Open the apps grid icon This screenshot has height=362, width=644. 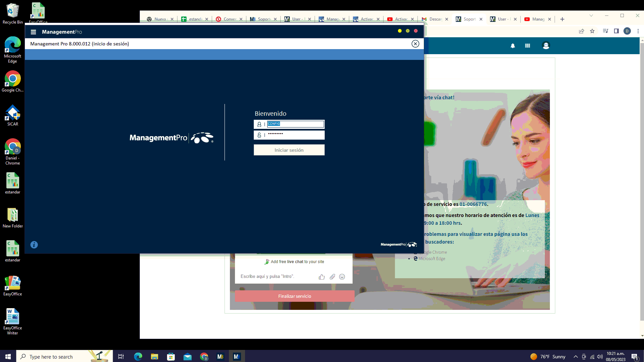(x=527, y=46)
